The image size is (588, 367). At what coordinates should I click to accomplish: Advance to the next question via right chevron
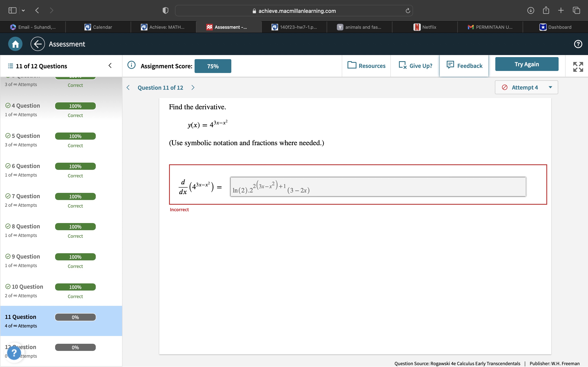click(193, 87)
